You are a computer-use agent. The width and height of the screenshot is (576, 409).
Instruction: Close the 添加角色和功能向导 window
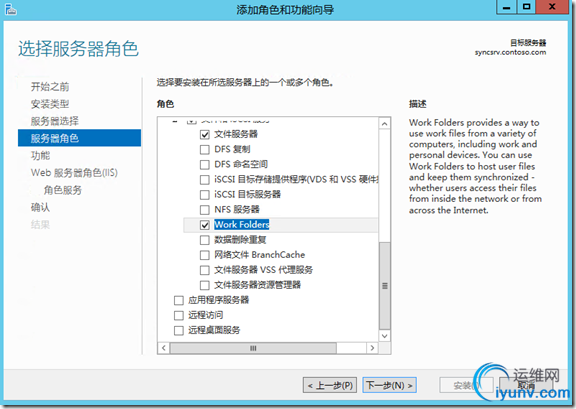[x=552, y=7]
